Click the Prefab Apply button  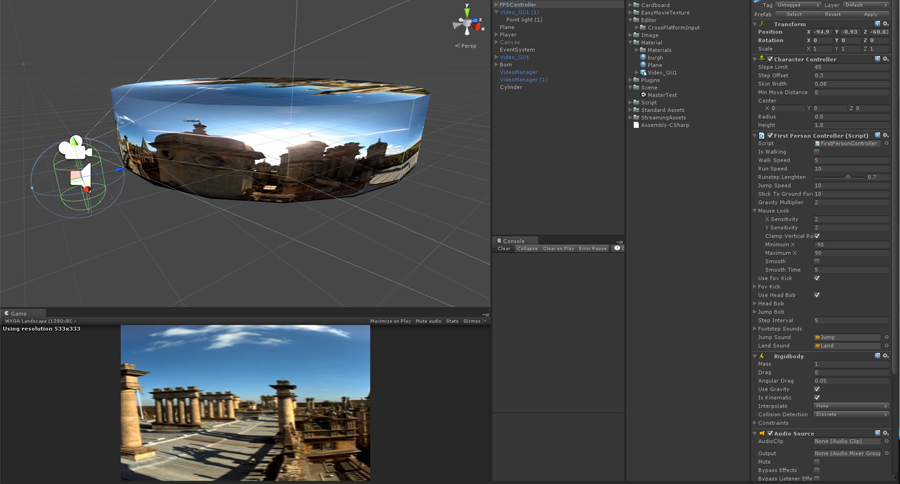tap(871, 14)
